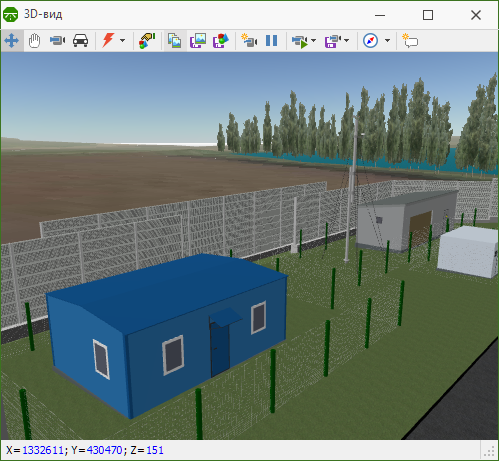
Task: Pause the animation playback
Action: click(272, 41)
